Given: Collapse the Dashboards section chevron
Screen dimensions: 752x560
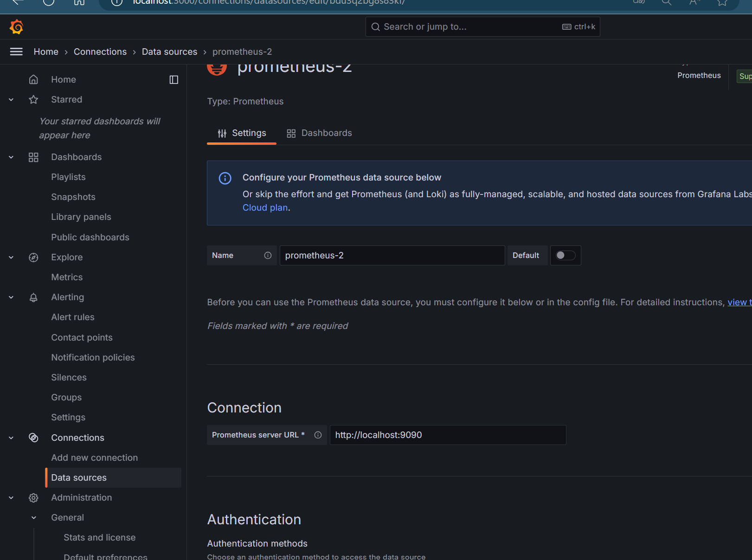Looking at the screenshot, I should tap(11, 157).
